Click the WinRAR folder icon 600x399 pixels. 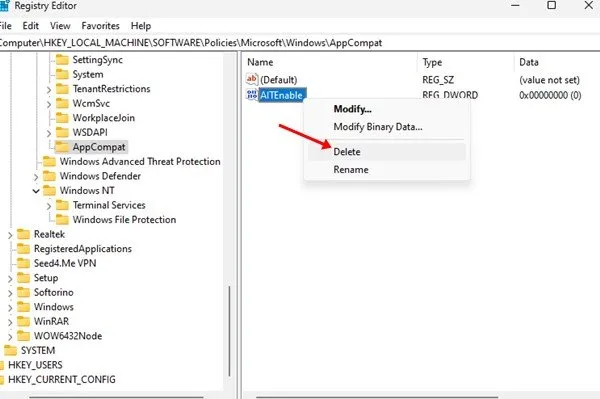23,321
